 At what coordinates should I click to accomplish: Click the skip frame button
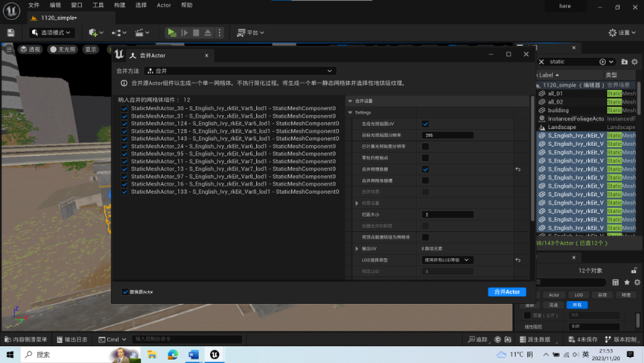185,33
